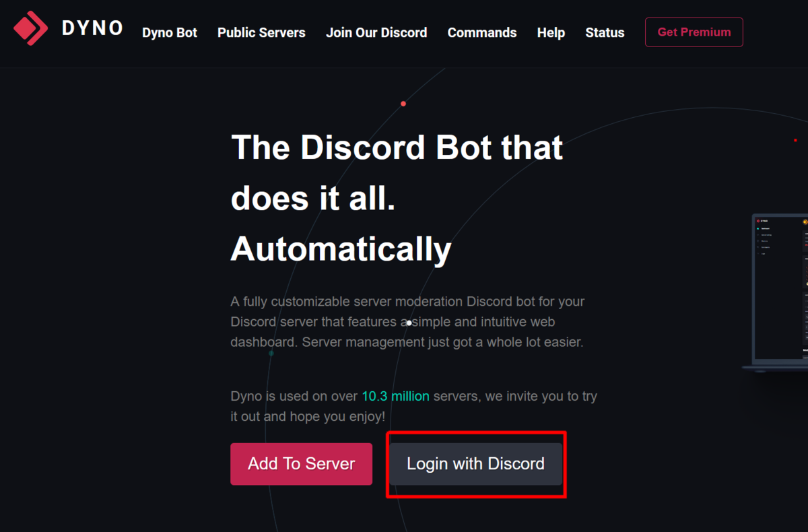Open the Help navigation link
808x532 pixels.
coord(551,32)
